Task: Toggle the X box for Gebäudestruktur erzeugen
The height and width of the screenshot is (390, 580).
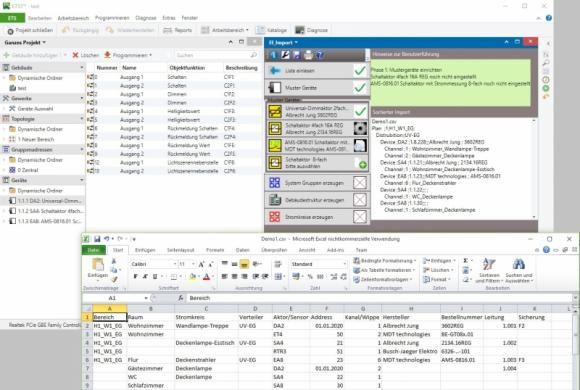Action: [x=360, y=200]
